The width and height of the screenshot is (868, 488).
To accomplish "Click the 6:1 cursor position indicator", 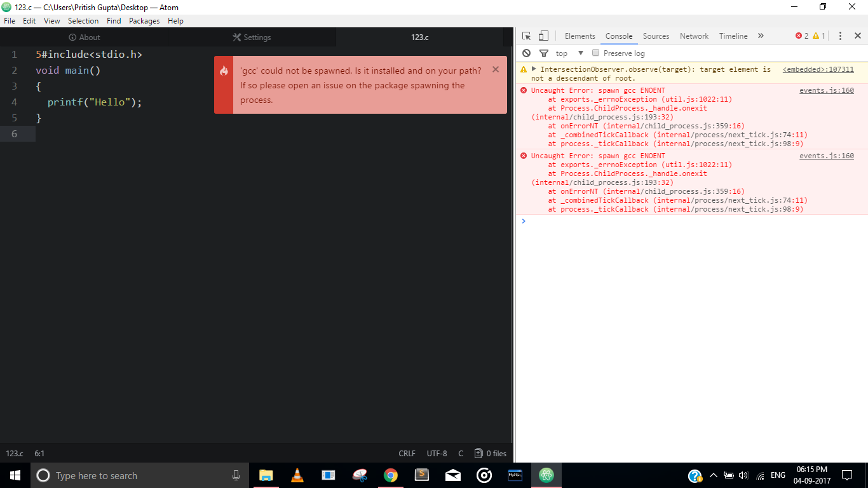I will pos(39,454).
